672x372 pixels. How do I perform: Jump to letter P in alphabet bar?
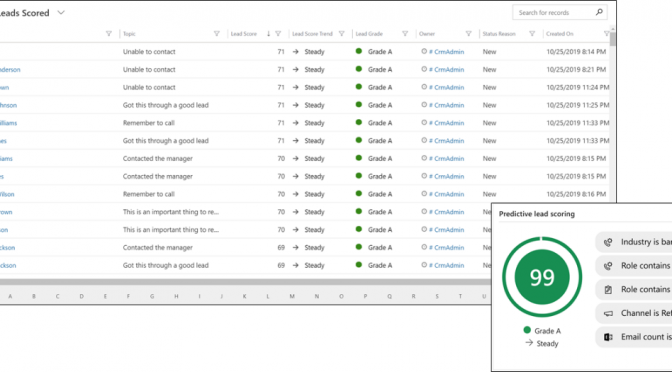click(x=365, y=296)
